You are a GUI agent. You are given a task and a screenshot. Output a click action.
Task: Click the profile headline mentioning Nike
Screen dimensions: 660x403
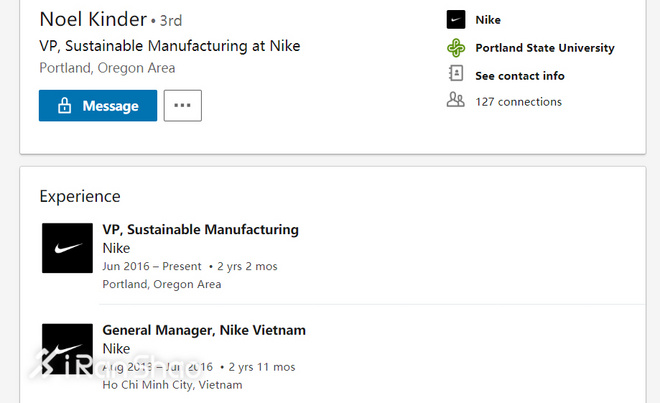click(169, 46)
